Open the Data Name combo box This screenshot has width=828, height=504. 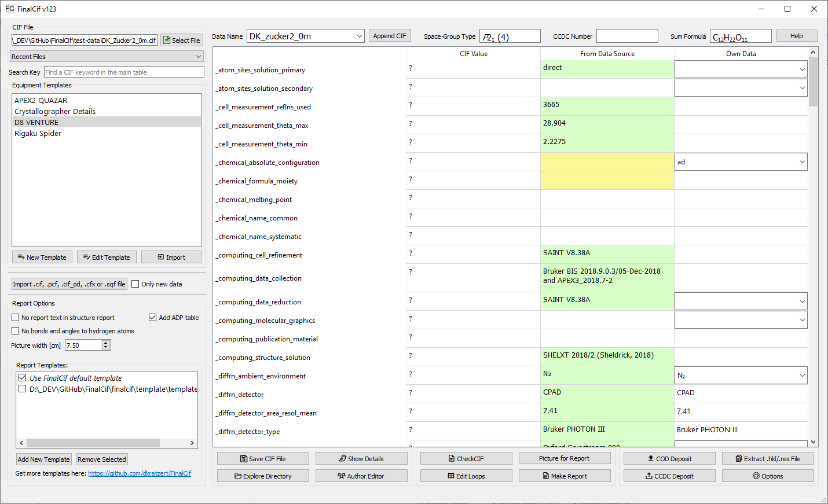click(306, 36)
